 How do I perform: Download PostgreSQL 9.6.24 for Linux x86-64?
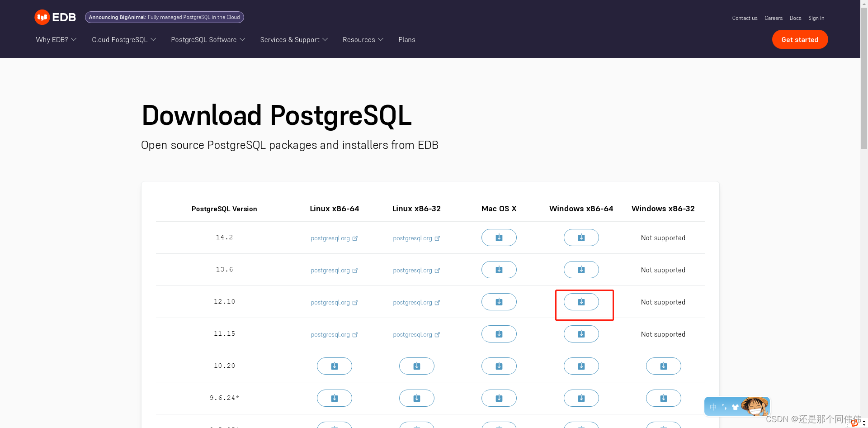(x=334, y=398)
